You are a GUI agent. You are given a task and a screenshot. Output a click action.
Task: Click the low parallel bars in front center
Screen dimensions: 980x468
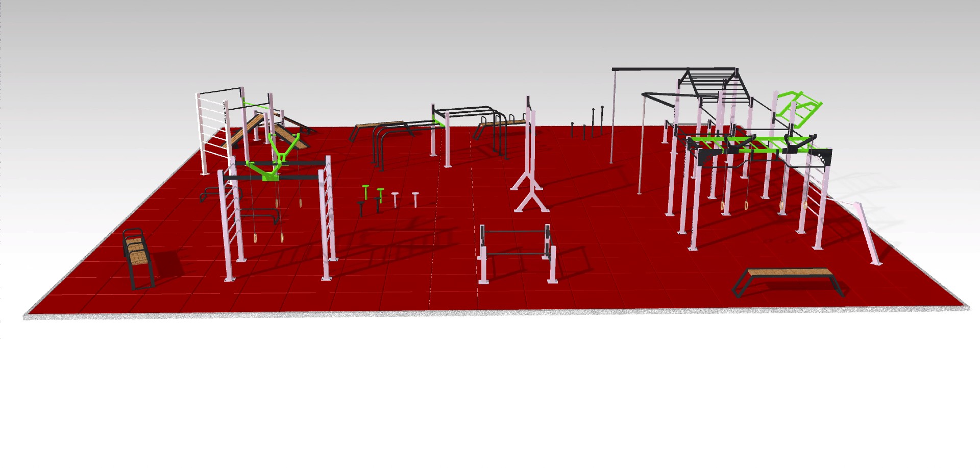(x=516, y=251)
